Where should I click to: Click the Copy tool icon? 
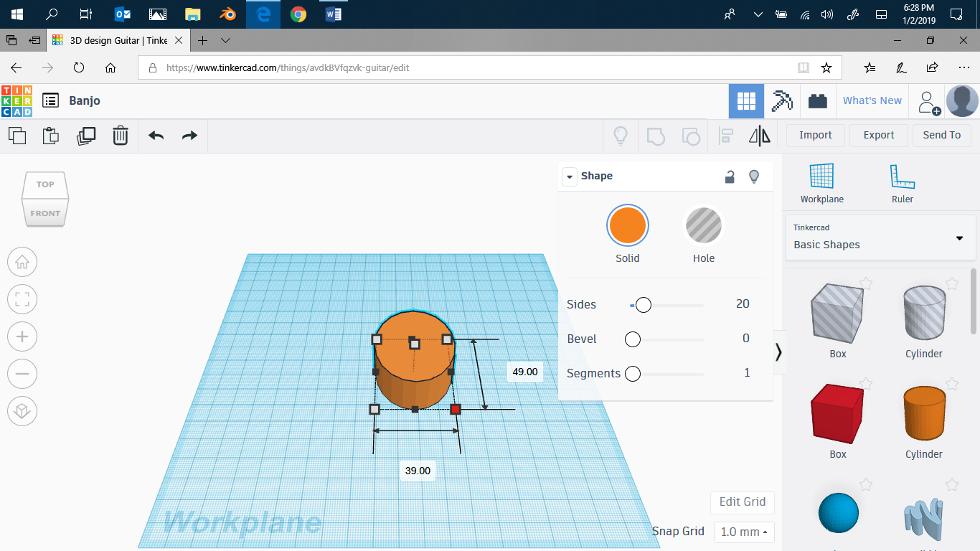(17, 135)
